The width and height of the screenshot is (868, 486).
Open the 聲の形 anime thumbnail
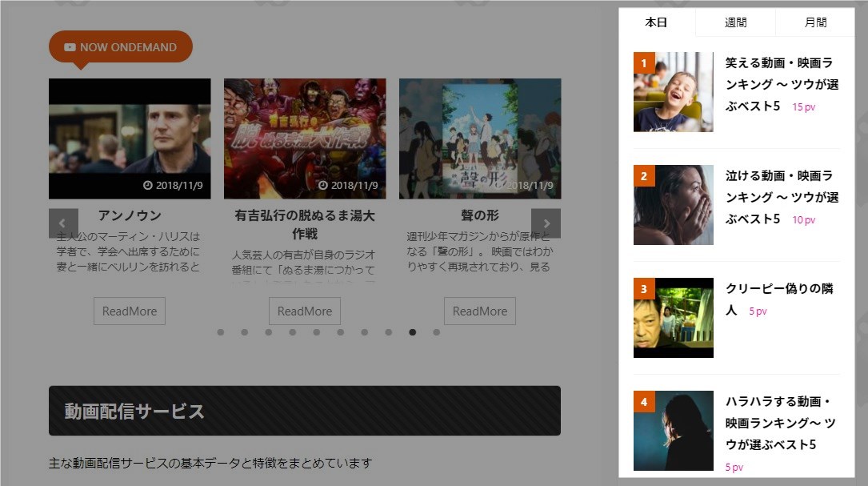tap(480, 139)
